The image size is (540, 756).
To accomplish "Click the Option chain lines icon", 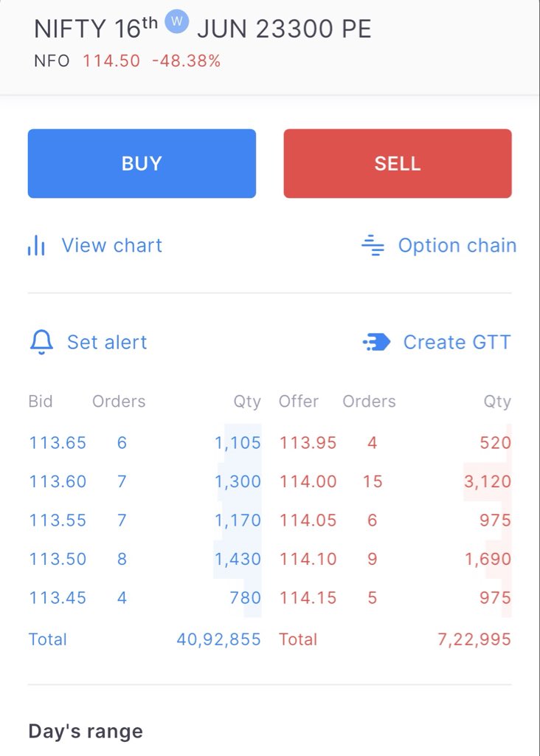I will (x=373, y=245).
